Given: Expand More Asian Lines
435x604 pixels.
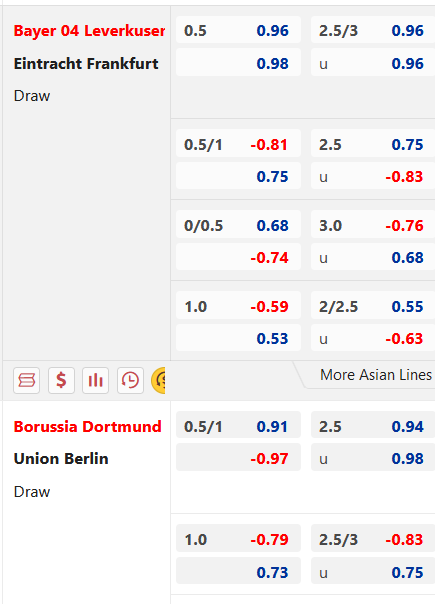Looking at the screenshot, I should (x=376, y=375).
